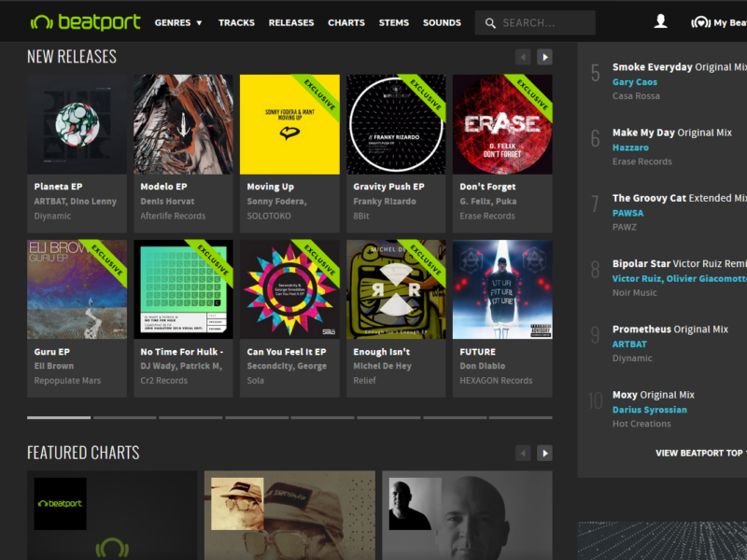Open the Erase Don't Forget album artwork

pos(502,124)
